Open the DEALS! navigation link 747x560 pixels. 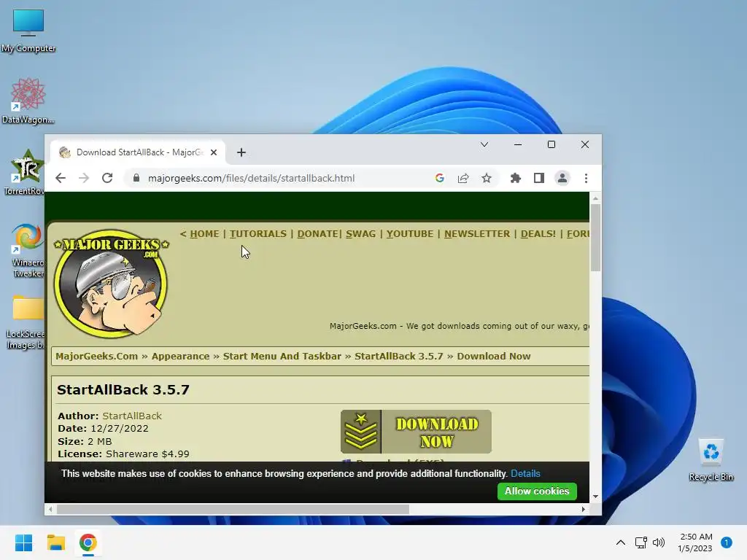(x=538, y=234)
